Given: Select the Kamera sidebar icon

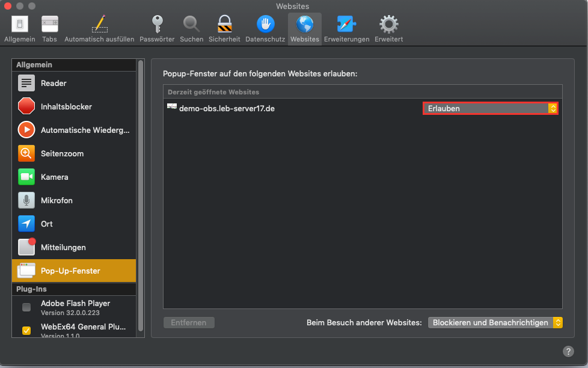Looking at the screenshot, I should coord(26,177).
